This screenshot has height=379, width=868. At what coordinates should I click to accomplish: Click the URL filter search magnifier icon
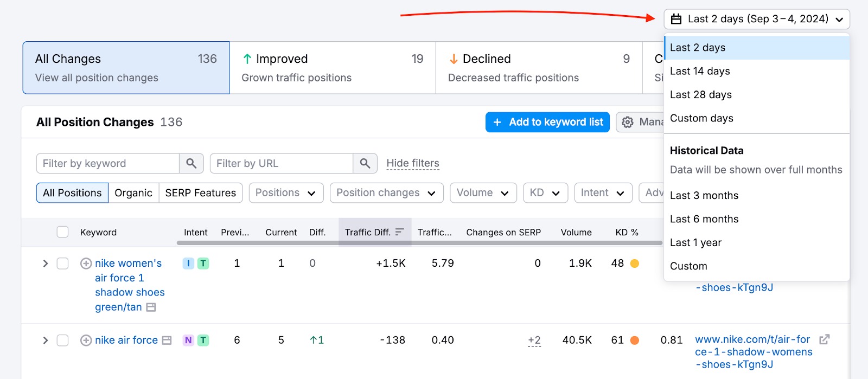[365, 163]
